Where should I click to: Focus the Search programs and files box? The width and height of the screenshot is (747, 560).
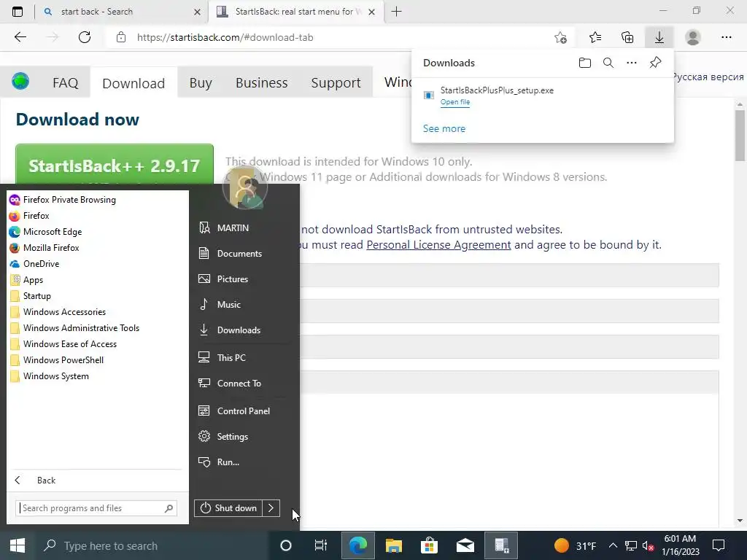pos(96,508)
